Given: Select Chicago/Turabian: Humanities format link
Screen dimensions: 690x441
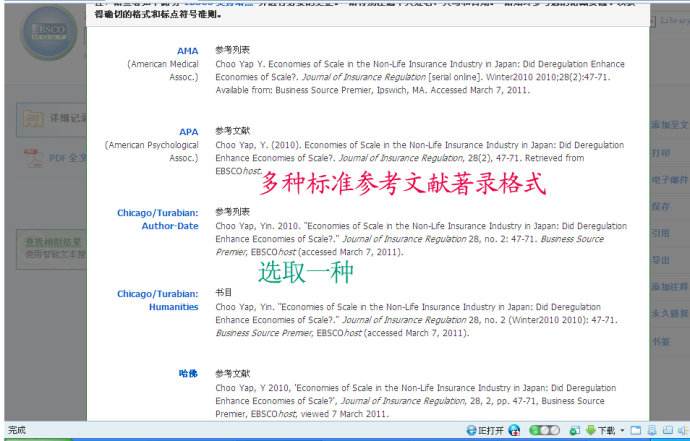Looking at the screenshot, I should [x=158, y=300].
